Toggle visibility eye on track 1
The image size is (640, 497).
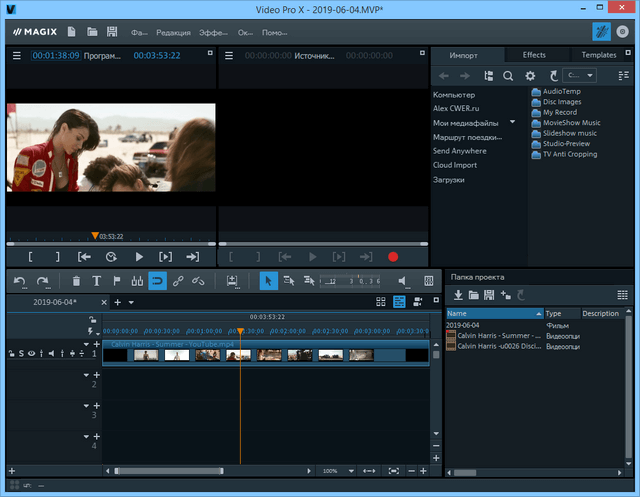(31, 353)
